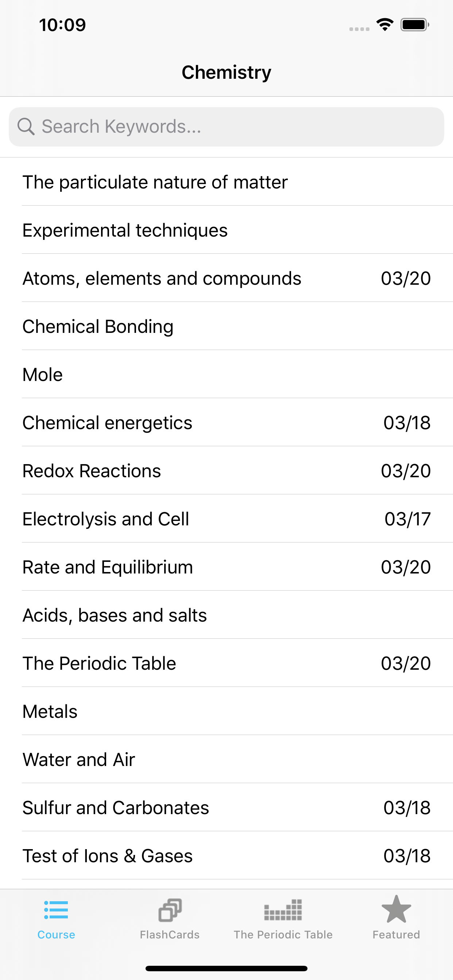Select Redox Reactions row
This screenshot has height=980, width=453.
click(x=226, y=471)
